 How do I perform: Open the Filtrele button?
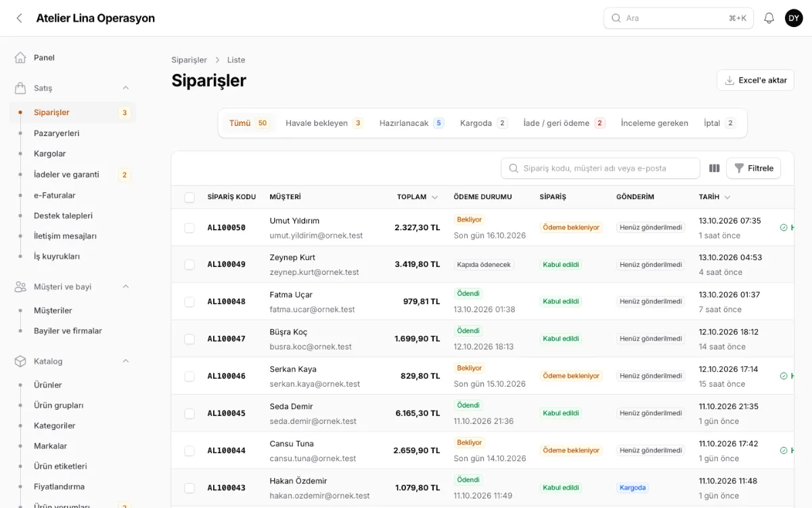pos(753,168)
